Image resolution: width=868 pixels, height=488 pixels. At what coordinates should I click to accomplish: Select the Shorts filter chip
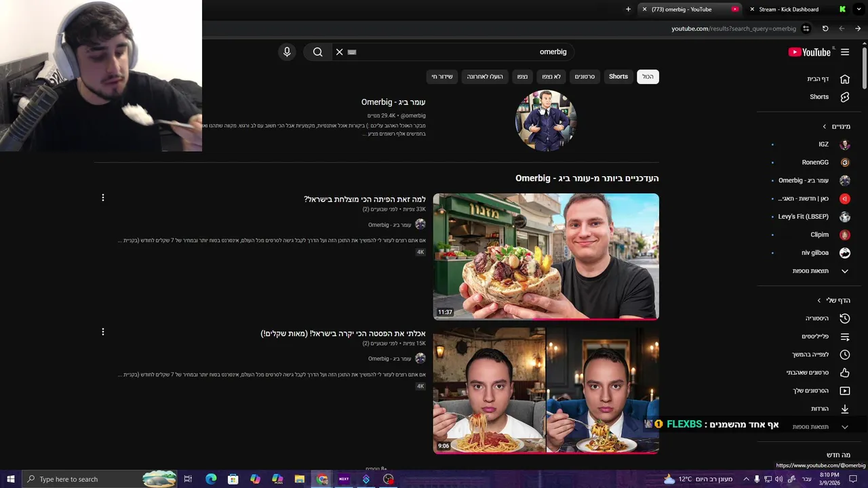click(618, 77)
